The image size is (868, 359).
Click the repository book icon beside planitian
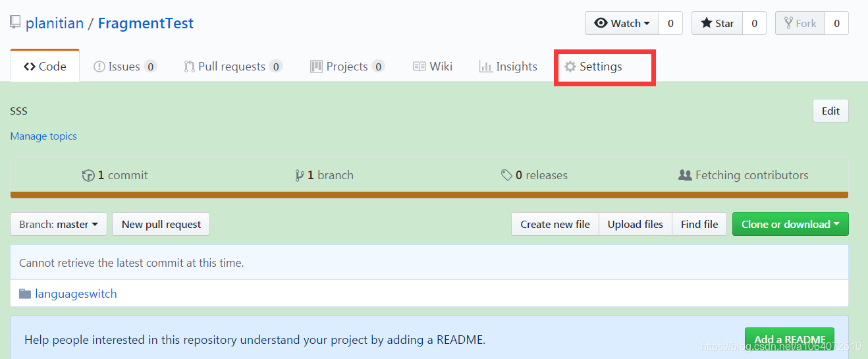15,22
